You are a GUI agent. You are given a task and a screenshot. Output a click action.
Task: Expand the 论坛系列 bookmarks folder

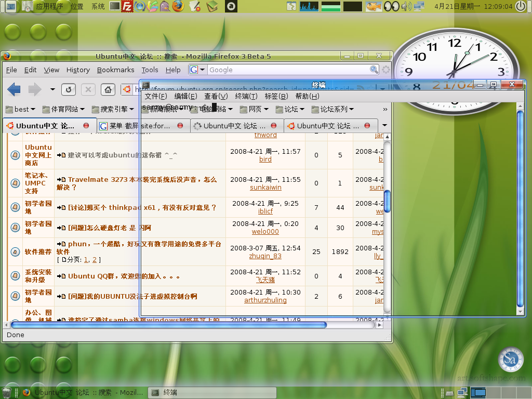(333, 109)
